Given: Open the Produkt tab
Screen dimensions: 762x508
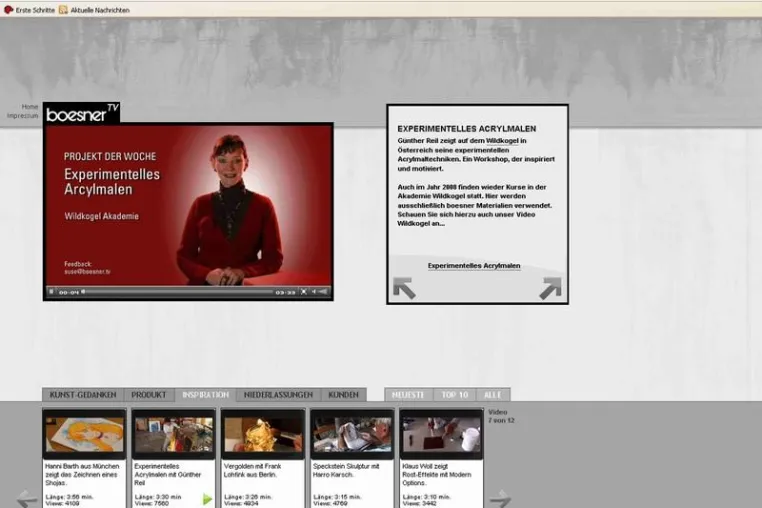Looking at the screenshot, I should click(149, 395).
